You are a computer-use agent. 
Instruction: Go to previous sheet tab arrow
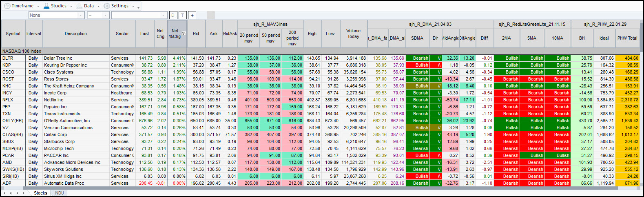[11, 193]
